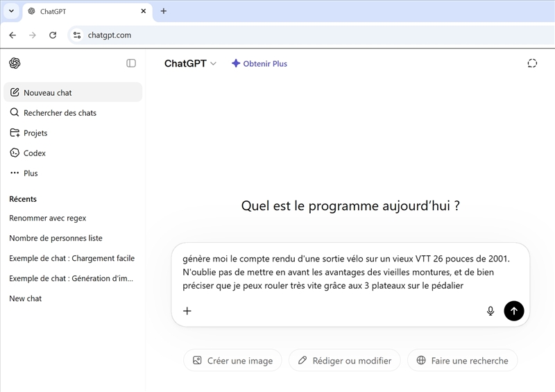Open a new browser tab
The width and height of the screenshot is (555, 392).
click(164, 11)
